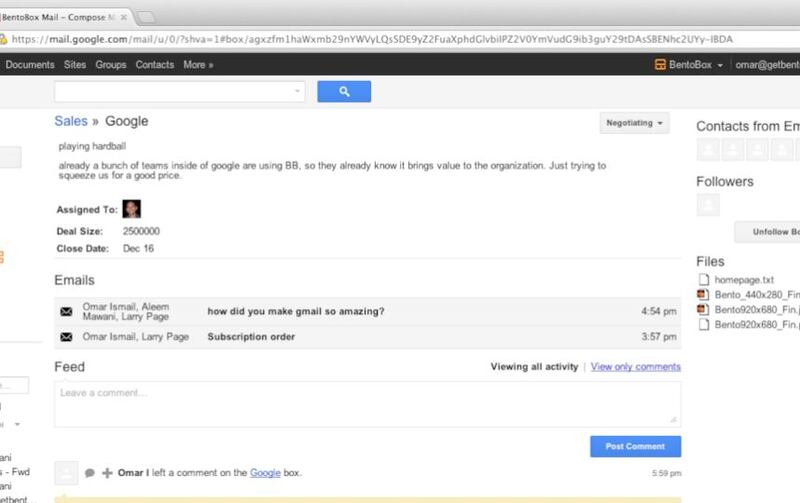Click the Followers avatar placeholder
Screen dimensions: 800x503
pos(708,205)
